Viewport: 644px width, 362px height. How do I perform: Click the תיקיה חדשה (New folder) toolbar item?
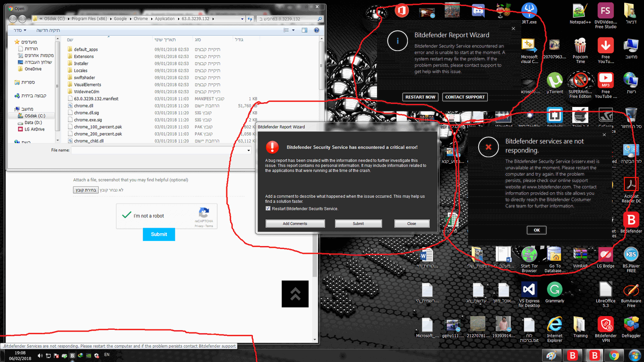coord(48,30)
